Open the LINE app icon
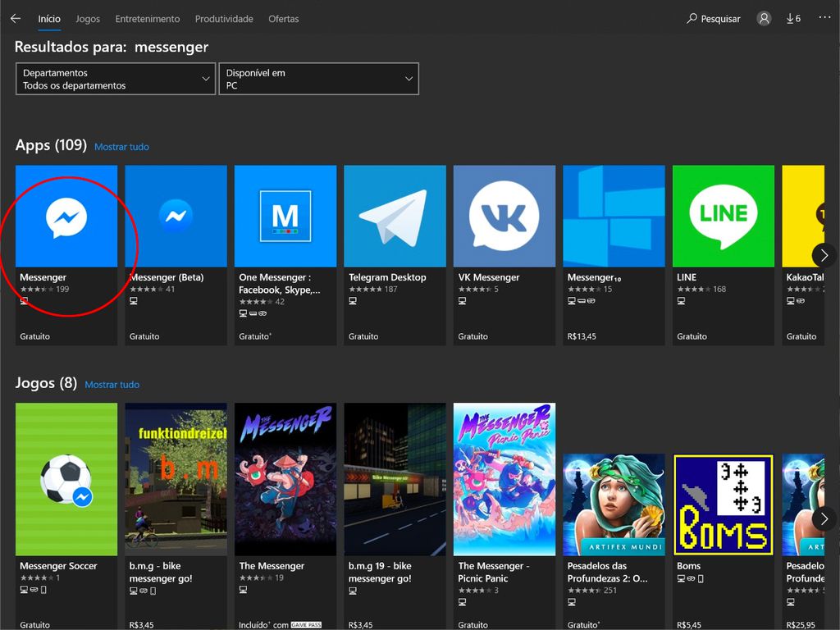This screenshot has height=630, width=840. 724,216
